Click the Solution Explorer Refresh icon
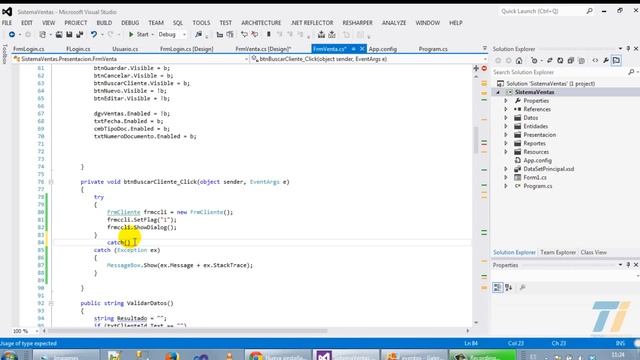The image size is (640, 360). click(560, 60)
